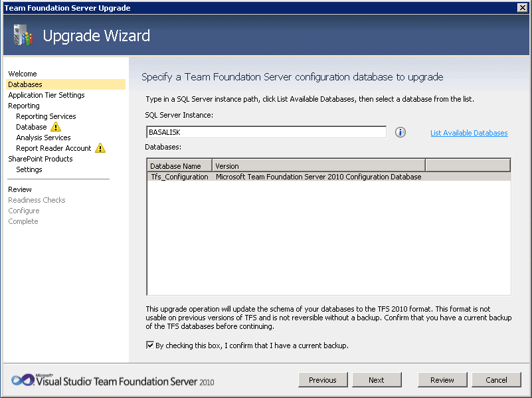Open SharePoint Products step
Screen dimensions: 532x398
[x=41, y=159]
